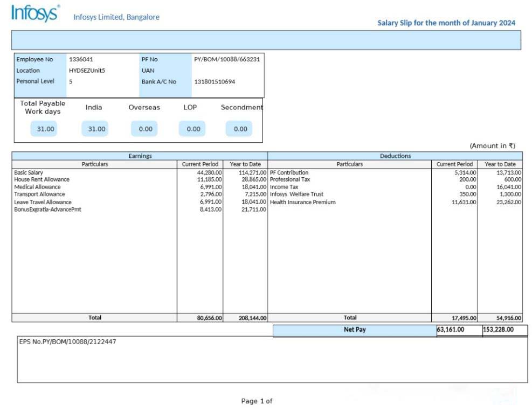The width and height of the screenshot is (532, 411).
Task: Select the Basic Salary row label
Action: coord(29,172)
